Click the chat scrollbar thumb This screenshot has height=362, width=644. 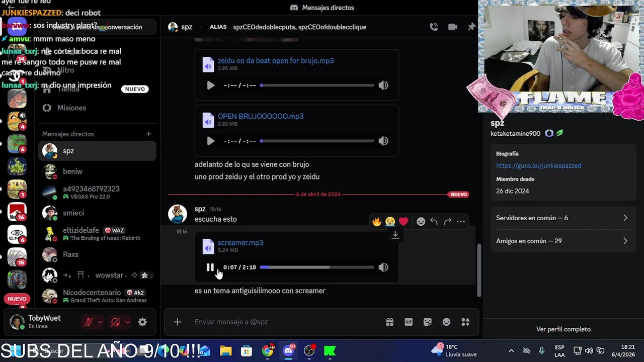(x=479, y=270)
